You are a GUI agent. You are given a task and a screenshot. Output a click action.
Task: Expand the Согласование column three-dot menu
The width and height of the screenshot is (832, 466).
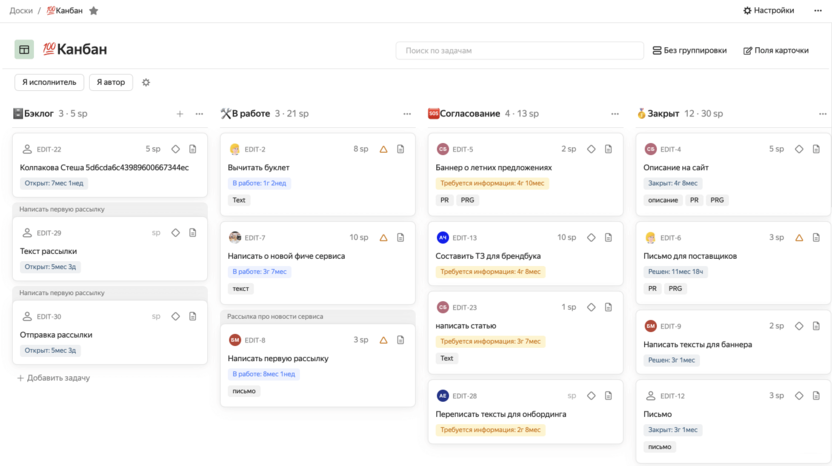[616, 114]
